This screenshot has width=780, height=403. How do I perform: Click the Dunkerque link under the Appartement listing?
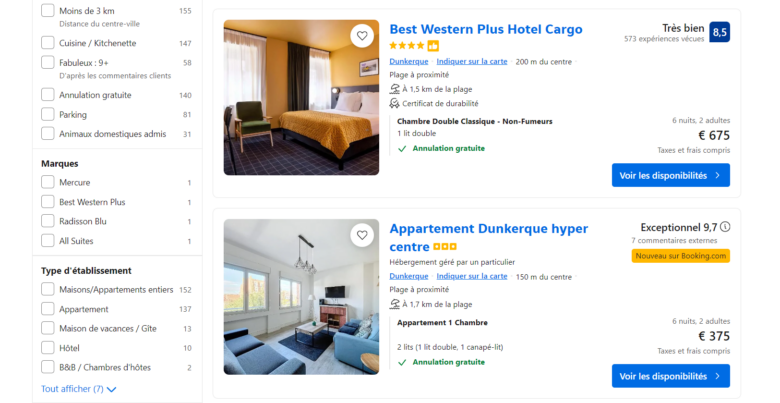pyautogui.click(x=408, y=277)
